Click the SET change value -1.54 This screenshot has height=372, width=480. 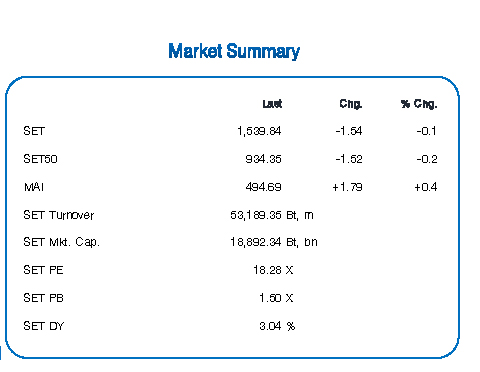[x=349, y=131]
